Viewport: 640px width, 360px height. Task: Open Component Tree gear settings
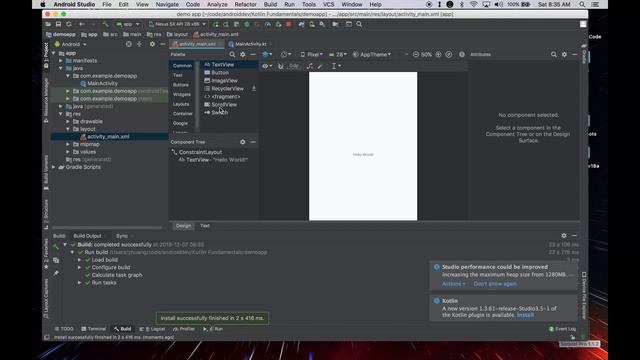(x=243, y=142)
